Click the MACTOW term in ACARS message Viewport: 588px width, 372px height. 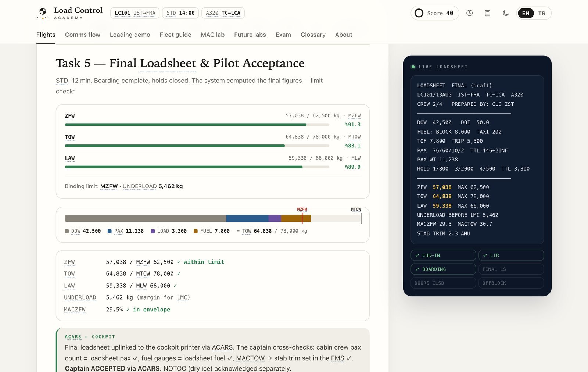tap(250, 358)
